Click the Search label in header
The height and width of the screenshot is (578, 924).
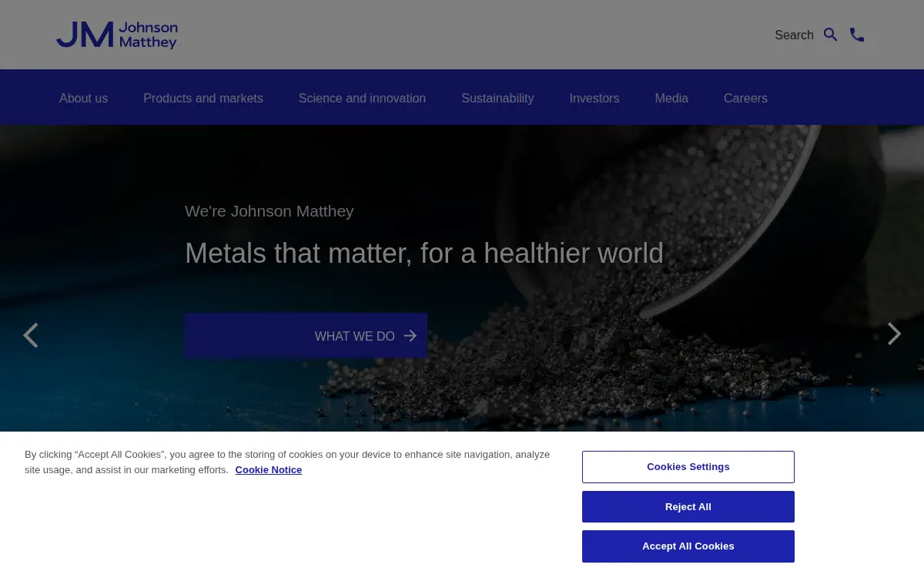[794, 35]
